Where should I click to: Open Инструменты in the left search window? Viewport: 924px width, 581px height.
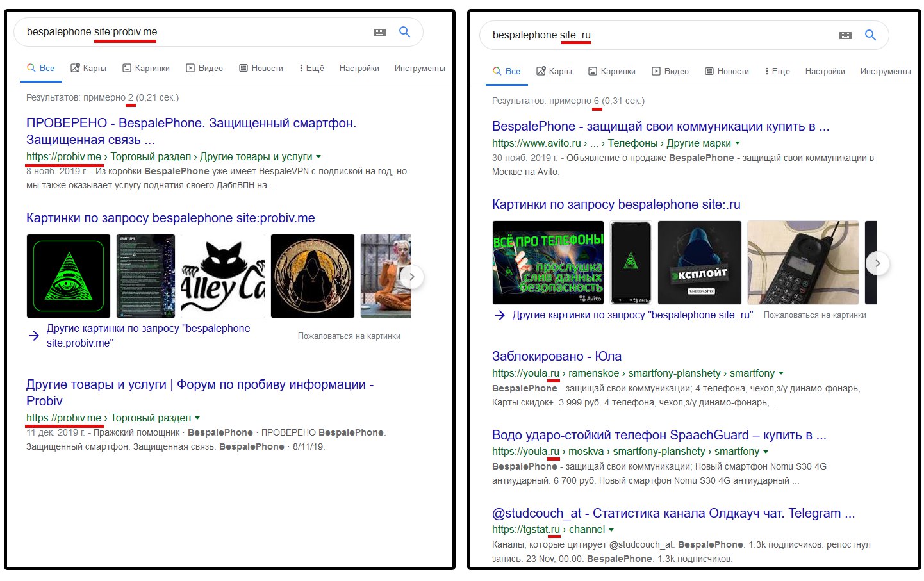pos(420,68)
